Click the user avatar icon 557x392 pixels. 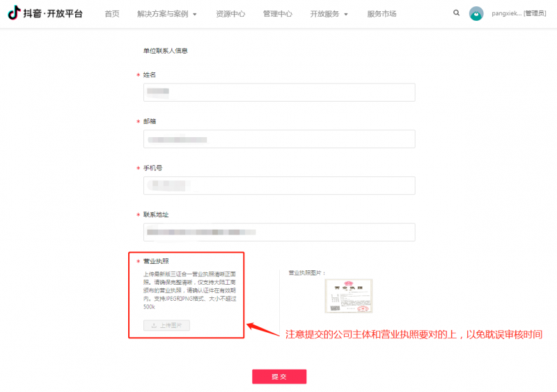click(x=476, y=14)
